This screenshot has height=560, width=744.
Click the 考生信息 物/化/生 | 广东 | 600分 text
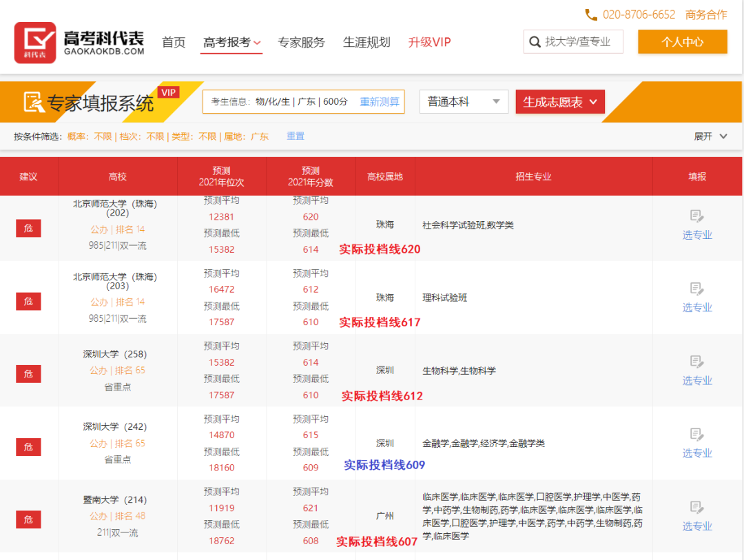pyautogui.click(x=280, y=101)
